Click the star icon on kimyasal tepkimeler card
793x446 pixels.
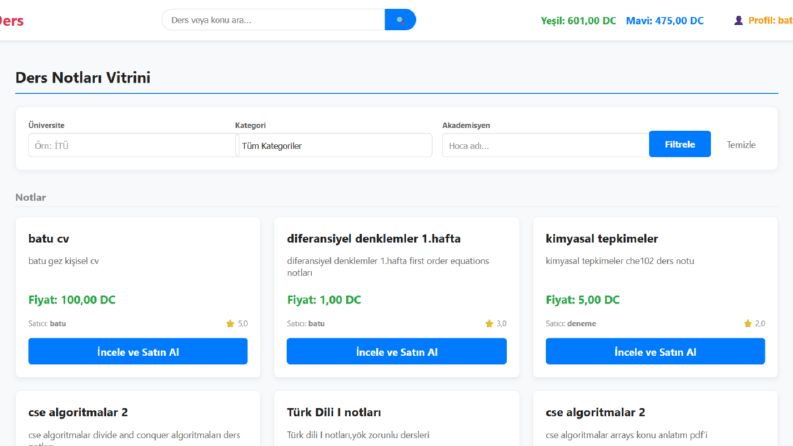click(x=747, y=324)
